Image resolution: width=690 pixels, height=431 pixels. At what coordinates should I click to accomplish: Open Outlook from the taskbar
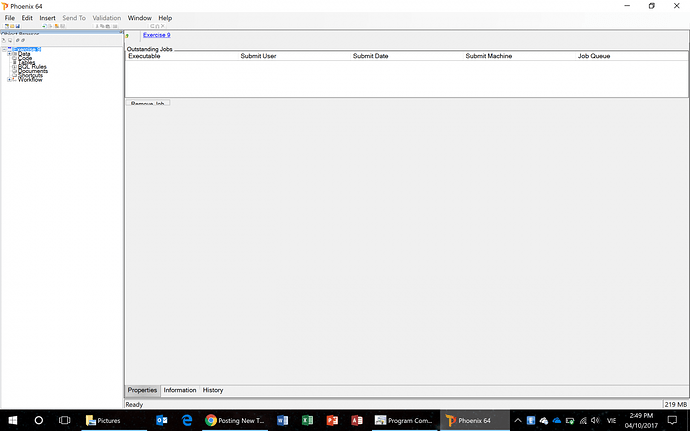pos(161,420)
